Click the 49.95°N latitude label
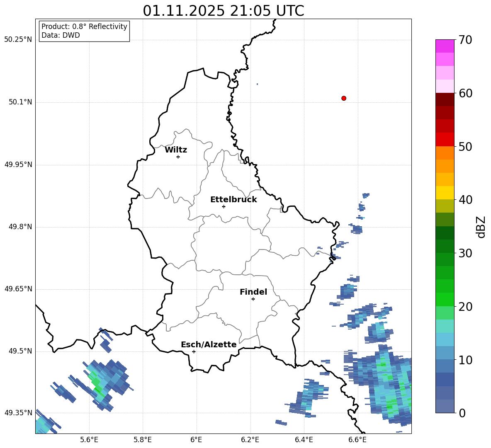This screenshot has height=448, width=491. click(x=18, y=165)
